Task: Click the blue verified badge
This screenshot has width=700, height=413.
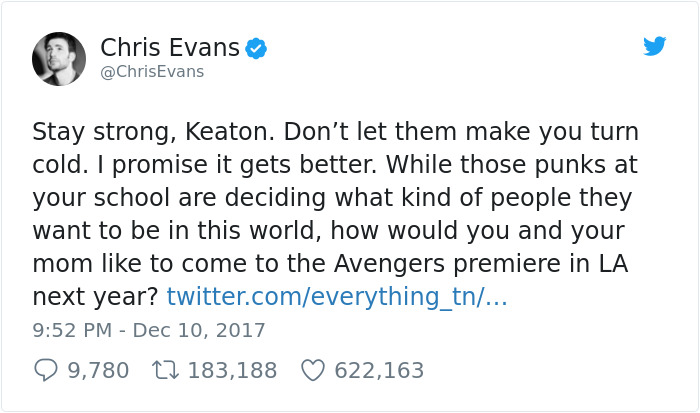Action: [256, 48]
